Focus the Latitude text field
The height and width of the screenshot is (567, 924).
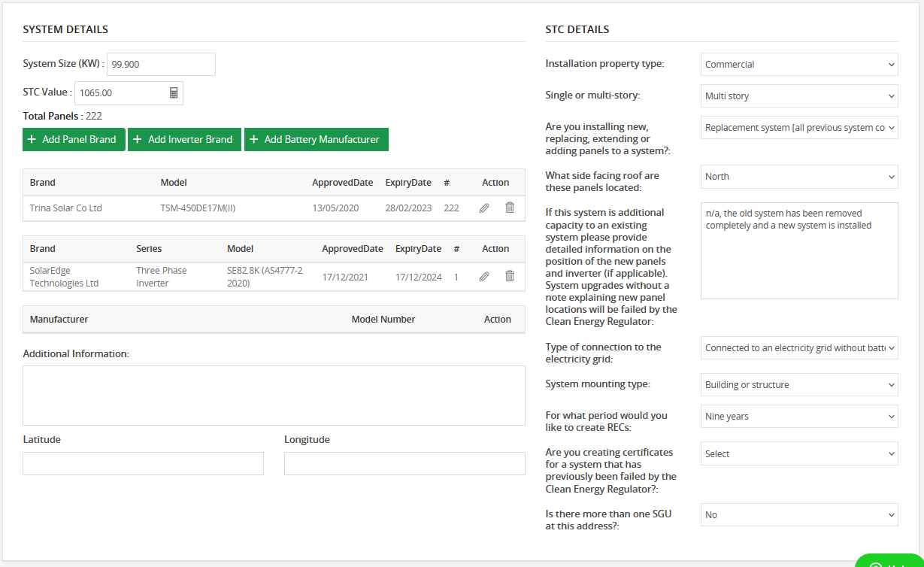(x=143, y=464)
